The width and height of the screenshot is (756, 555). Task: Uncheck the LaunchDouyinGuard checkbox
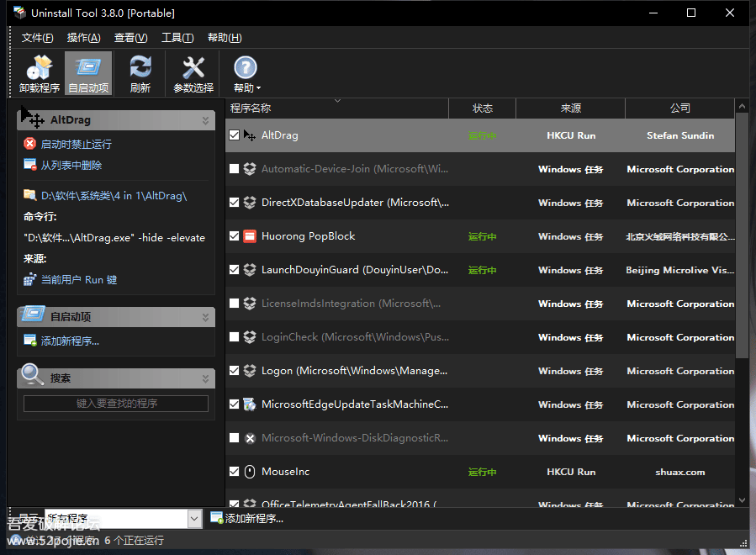pos(235,270)
